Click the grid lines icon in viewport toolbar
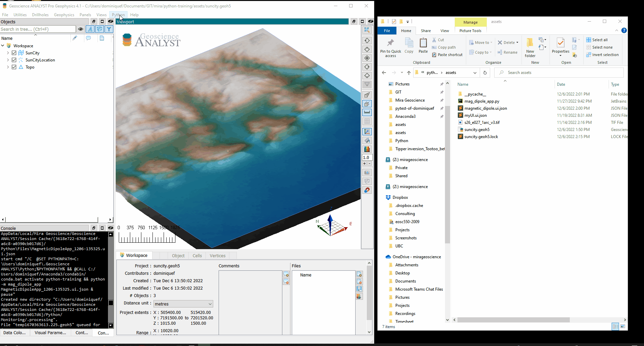Screen dimensions: 644x346 pyautogui.click(x=367, y=121)
